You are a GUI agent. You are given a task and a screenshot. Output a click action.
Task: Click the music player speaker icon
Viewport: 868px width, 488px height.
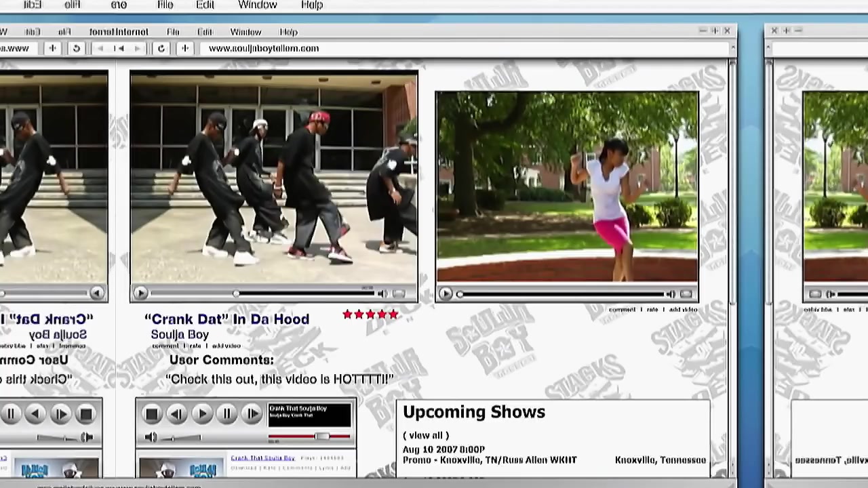click(x=151, y=438)
